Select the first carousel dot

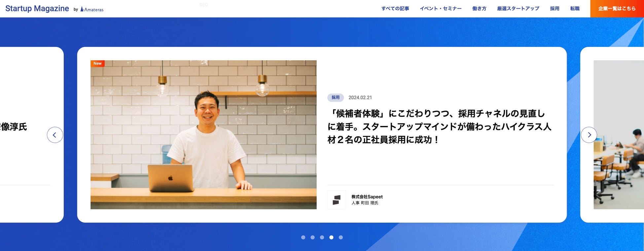point(303,237)
